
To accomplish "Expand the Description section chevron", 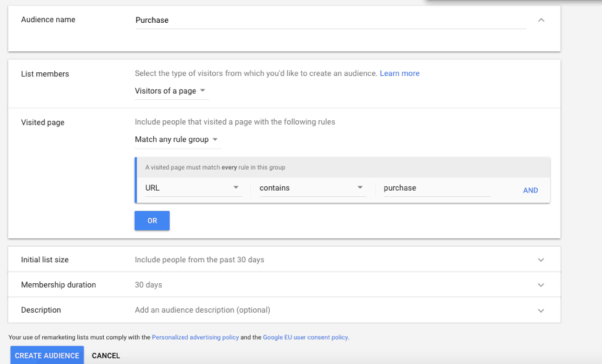I will click(x=541, y=310).
